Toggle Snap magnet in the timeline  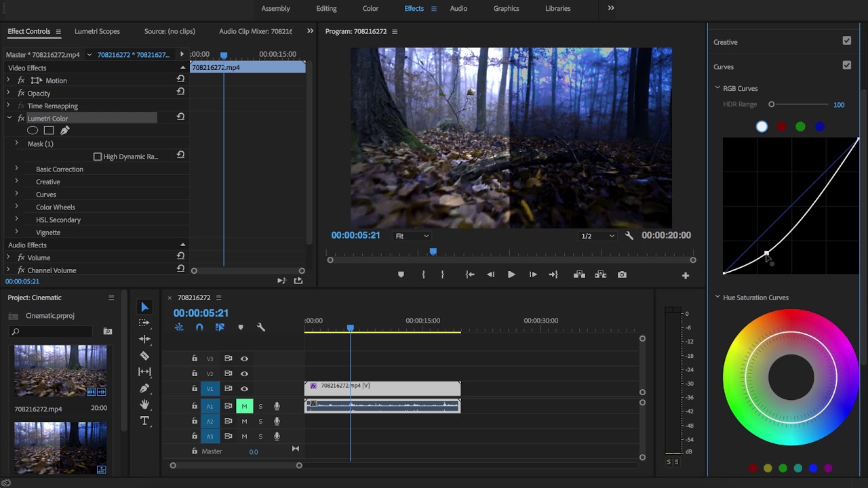pos(199,327)
